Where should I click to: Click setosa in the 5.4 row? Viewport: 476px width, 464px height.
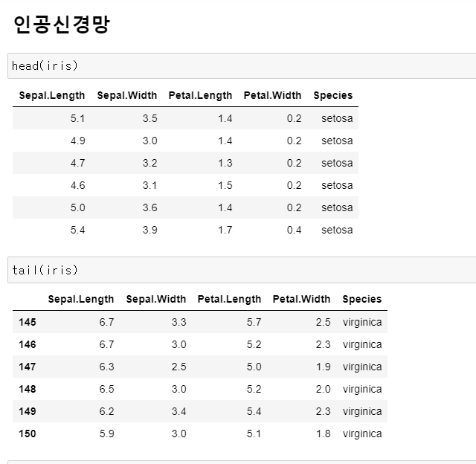[337, 230]
